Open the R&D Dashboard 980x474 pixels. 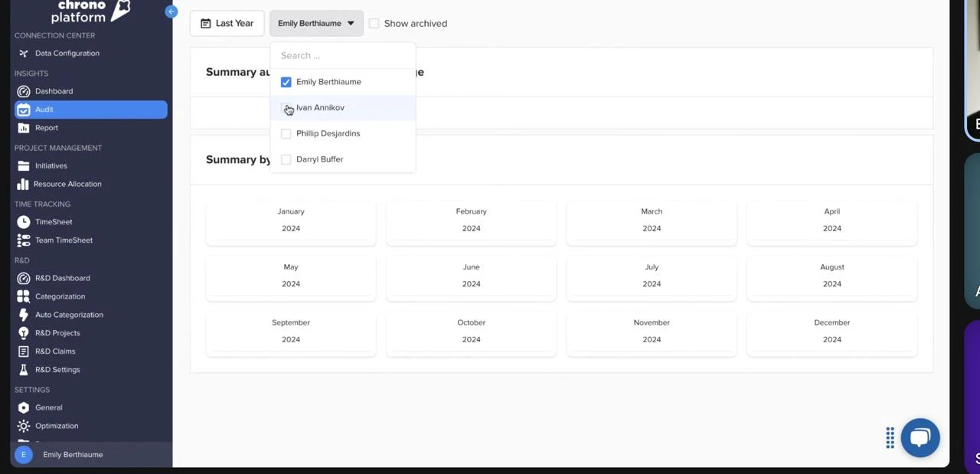click(62, 277)
